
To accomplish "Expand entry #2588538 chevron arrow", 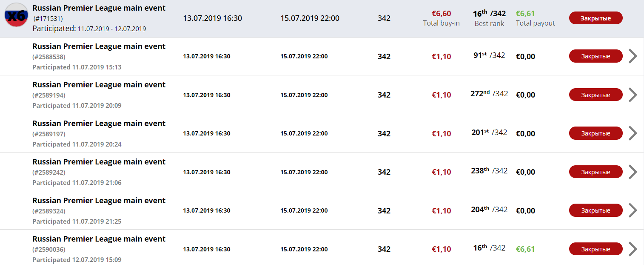I will point(633,56).
